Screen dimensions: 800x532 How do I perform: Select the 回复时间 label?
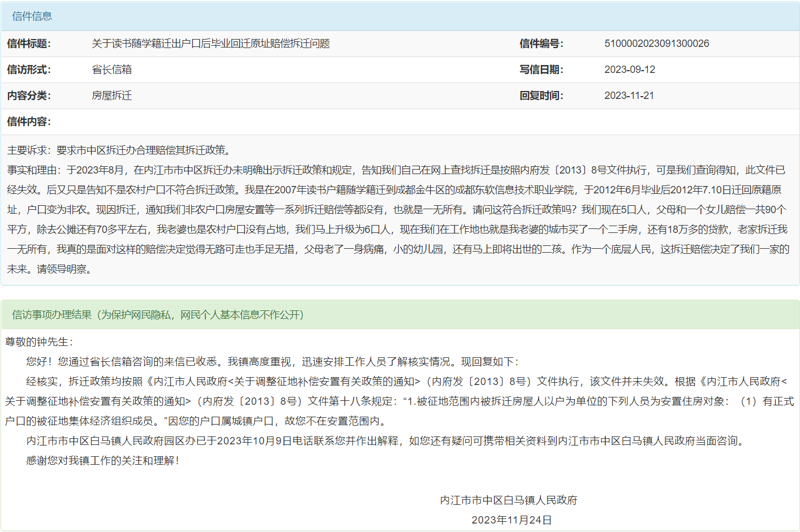[x=541, y=96]
